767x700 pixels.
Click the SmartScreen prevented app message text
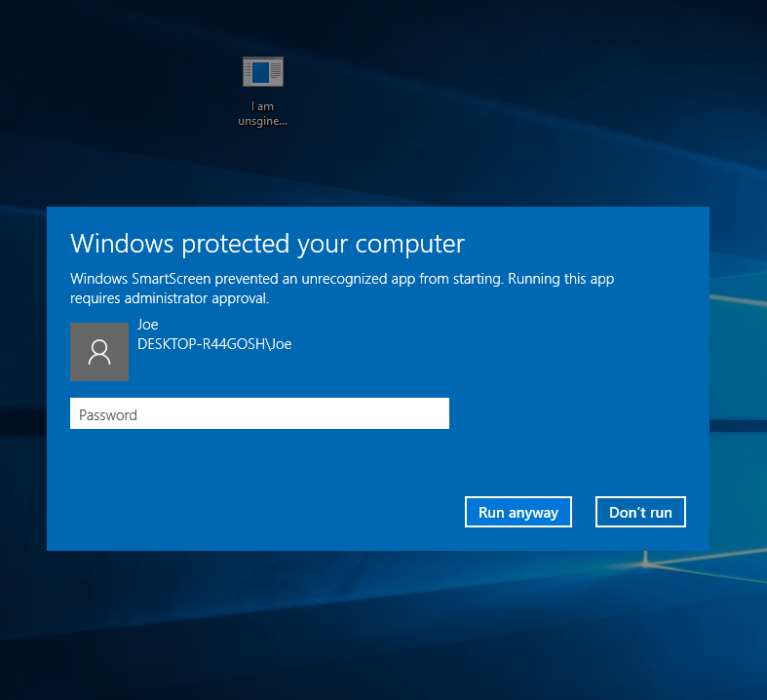pos(342,289)
